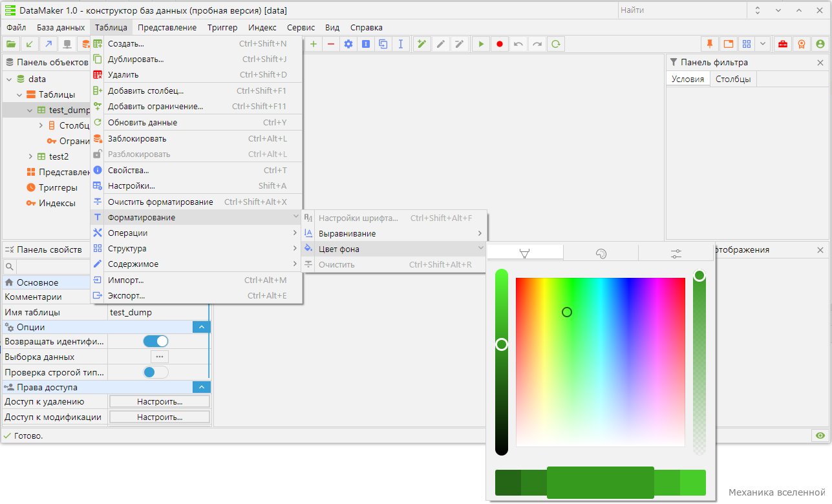Click the green plus toolbar icon
This screenshot has height=504, width=832.
coord(314,44)
